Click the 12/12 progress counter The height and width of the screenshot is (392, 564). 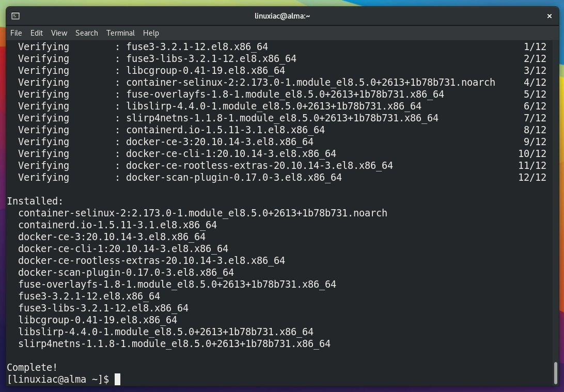(532, 177)
